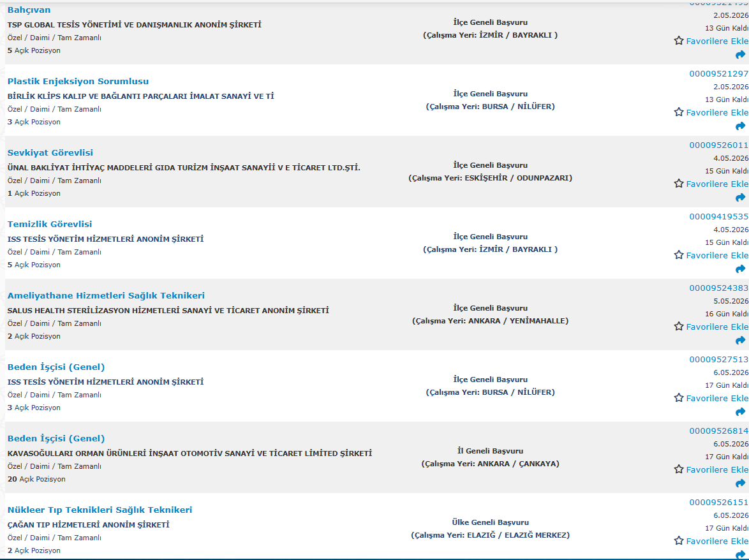Open the Bahçıvan job title link
The width and height of the screenshot is (749, 560).
coord(29,10)
